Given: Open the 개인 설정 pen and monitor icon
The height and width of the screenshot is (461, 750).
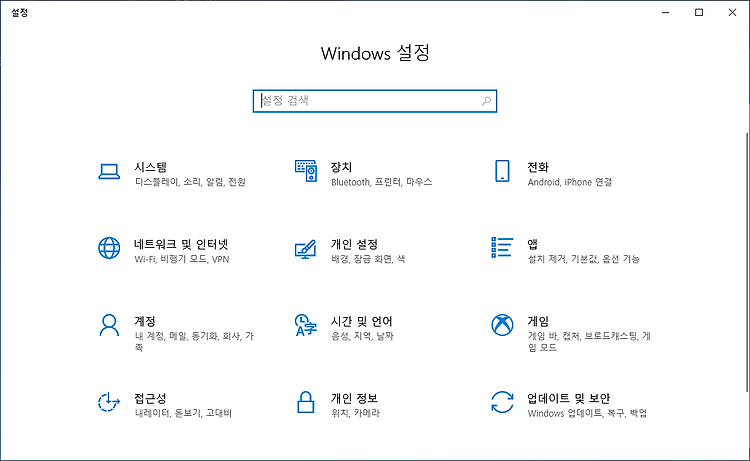Looking at the screenshot, I should tap(306, 249).
